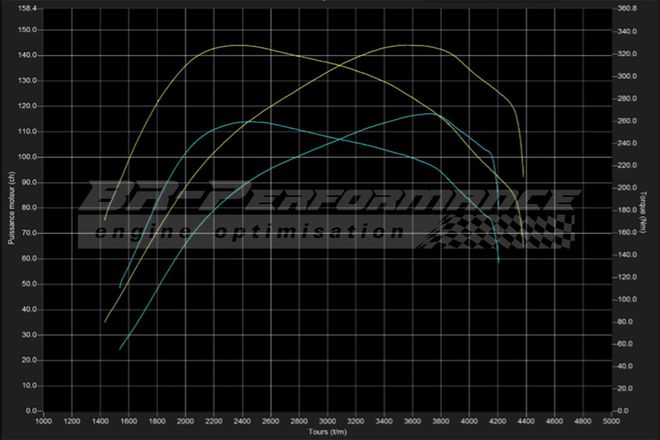Click the 100.0 value on left axis

26,157
